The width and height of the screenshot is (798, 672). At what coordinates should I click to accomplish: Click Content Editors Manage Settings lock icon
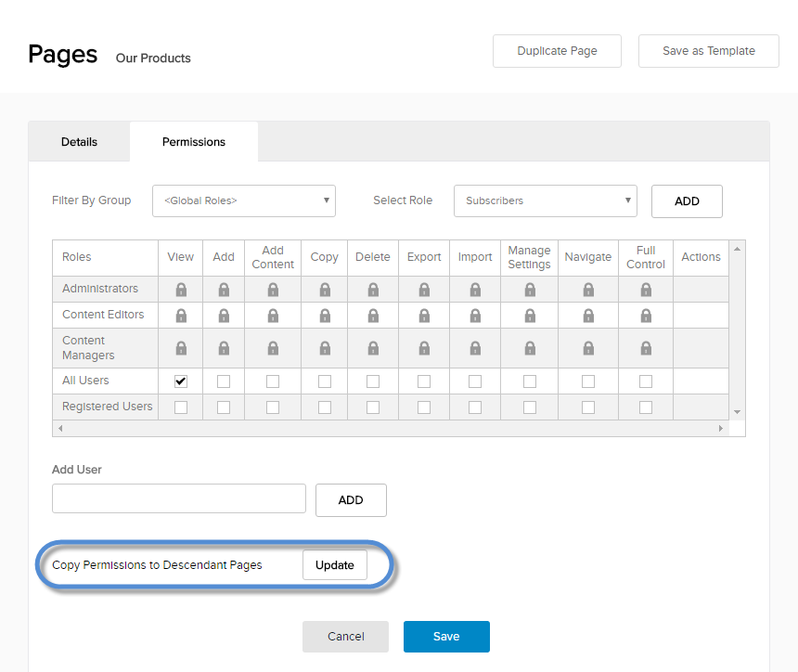(529, 316)
